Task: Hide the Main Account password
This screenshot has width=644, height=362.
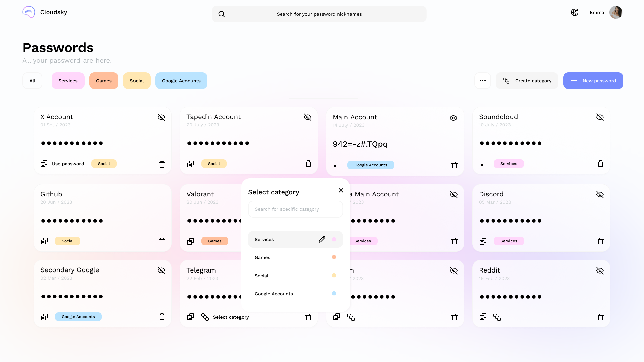Action: click(x=453, y=118)
